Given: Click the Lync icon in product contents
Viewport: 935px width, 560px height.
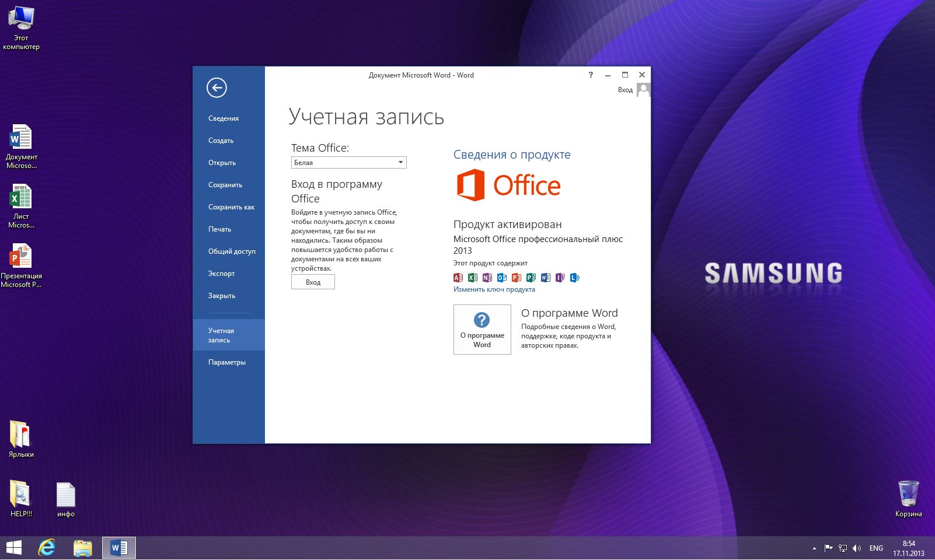Looking at the screenshot, I should [575, 278].
